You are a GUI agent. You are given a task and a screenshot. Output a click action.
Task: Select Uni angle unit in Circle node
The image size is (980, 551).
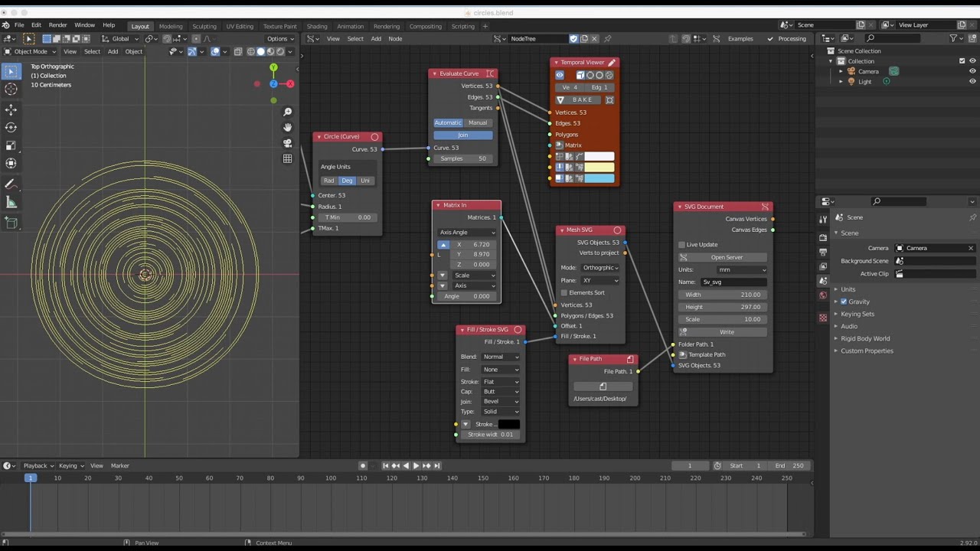(x=365, y=181)
